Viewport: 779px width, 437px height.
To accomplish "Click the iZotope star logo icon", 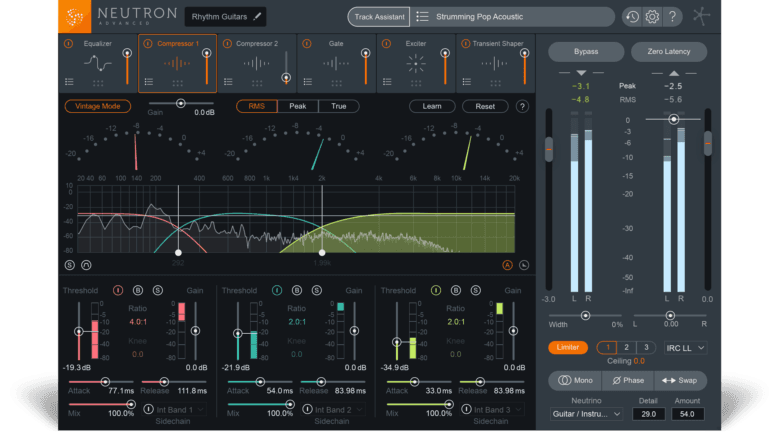I will click(701, 16).
